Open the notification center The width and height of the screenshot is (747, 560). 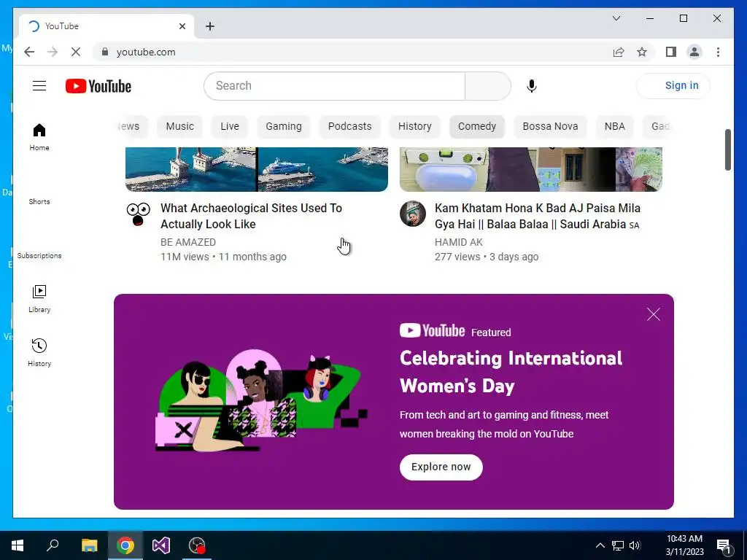[724, 545]
